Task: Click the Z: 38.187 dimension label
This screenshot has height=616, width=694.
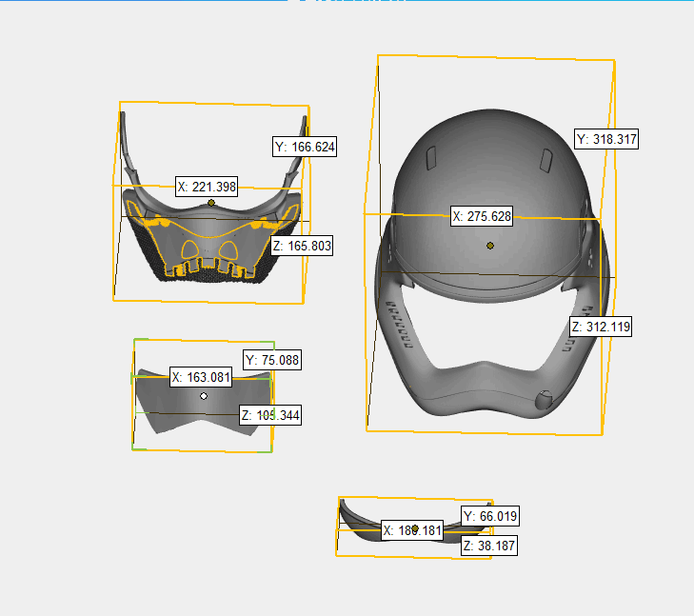Action: (489, 546)
